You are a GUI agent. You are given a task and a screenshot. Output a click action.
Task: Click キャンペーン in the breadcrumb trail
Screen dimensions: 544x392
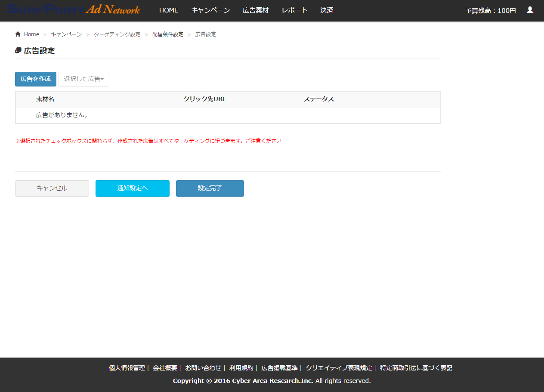coord(66,34)
